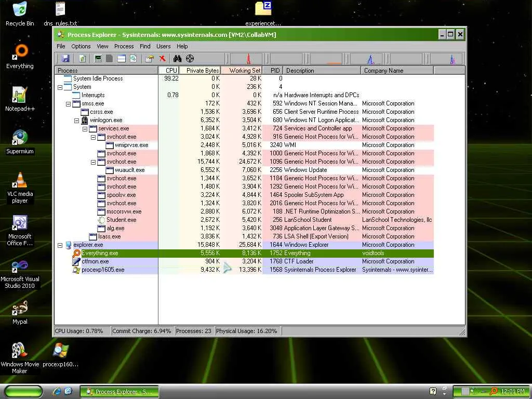Click the binoculars Find Handle icon
The width and height of the screenshot is (532, 399).
(177, 58)
